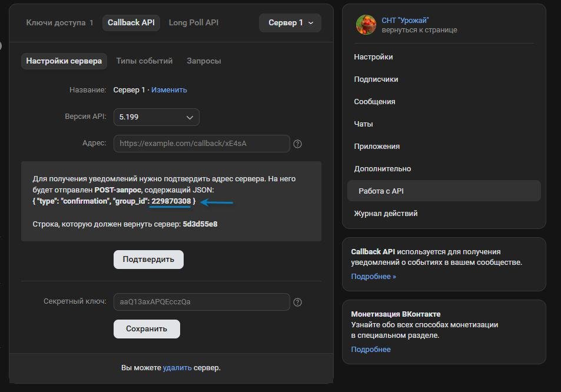This screenshot has width=561, height=392.
Task: Open Подписчики in the sidebar menu
Action: pyautogui.click(x=376, y=79)
